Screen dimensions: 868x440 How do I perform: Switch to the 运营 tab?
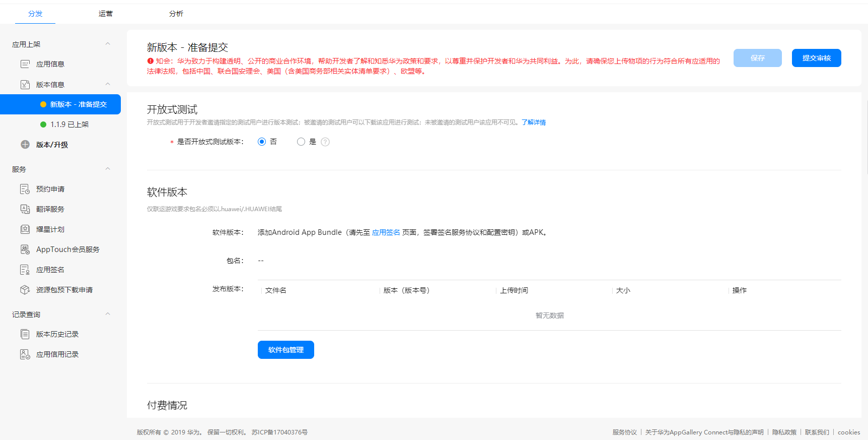click(106, 14)
